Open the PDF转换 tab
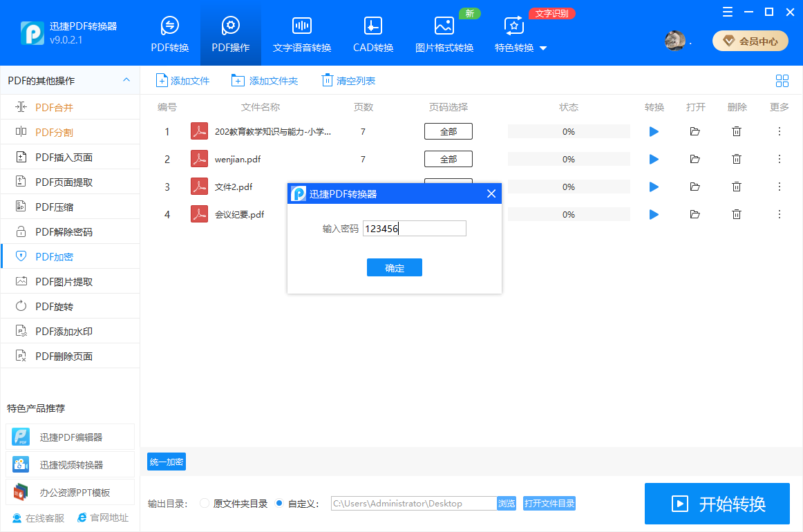 tap(169, 35)
